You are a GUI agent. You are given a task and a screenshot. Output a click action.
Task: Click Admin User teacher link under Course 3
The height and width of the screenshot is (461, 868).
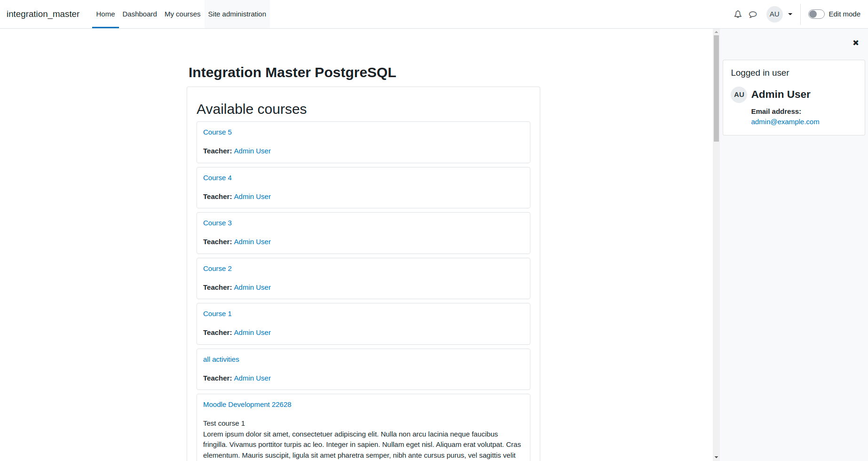click(253, 242)
